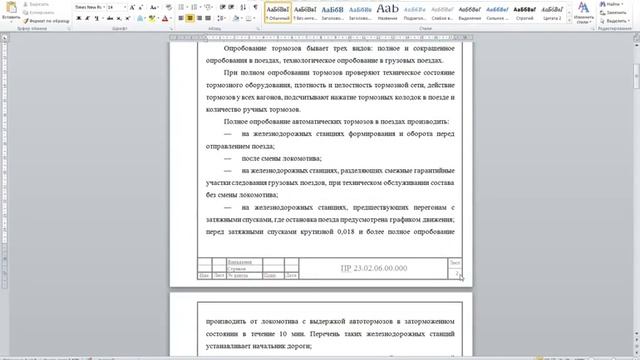Image resolution: width=640 pixels, height=360 pixels.
Task: Toggle superscript formatting
Action: tap(128, 18)
